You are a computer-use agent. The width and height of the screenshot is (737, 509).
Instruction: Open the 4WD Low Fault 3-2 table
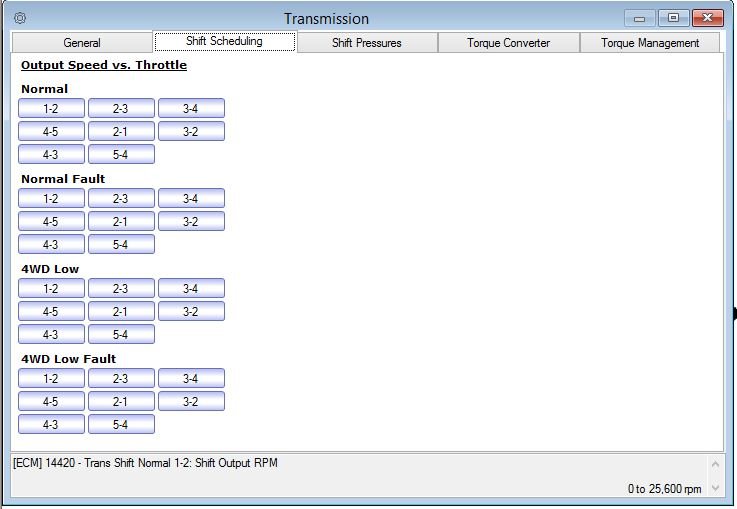coord(191,401)
